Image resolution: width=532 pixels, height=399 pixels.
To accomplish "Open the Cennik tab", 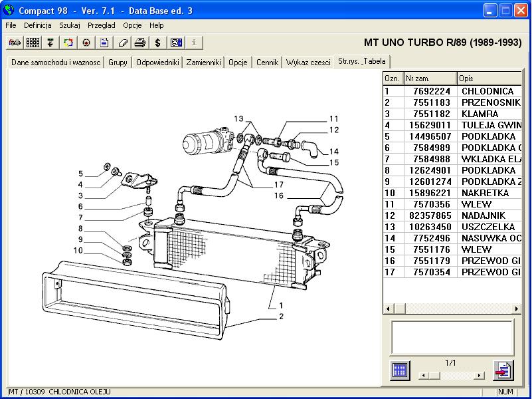I will point(267,63).
